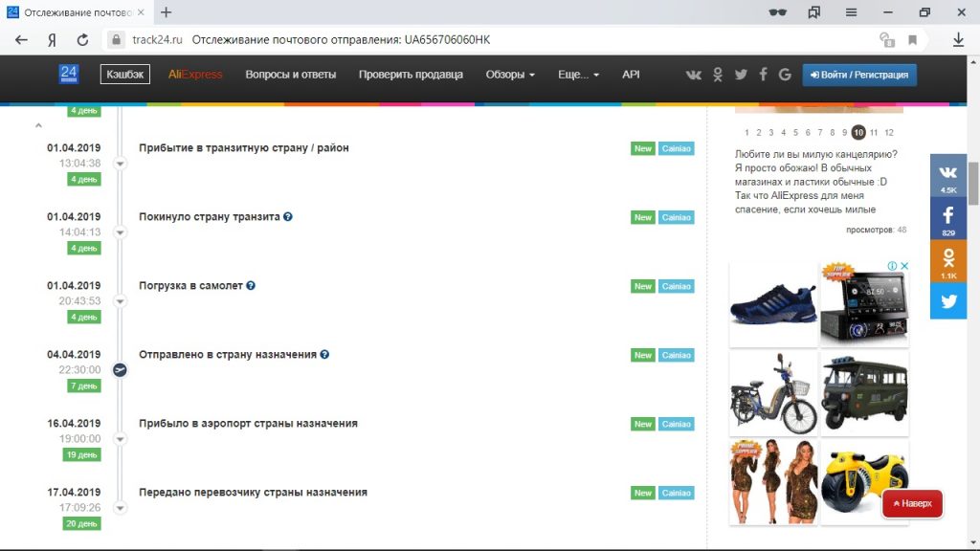Expand details for the 13:04:38 event

click(120, 164)
